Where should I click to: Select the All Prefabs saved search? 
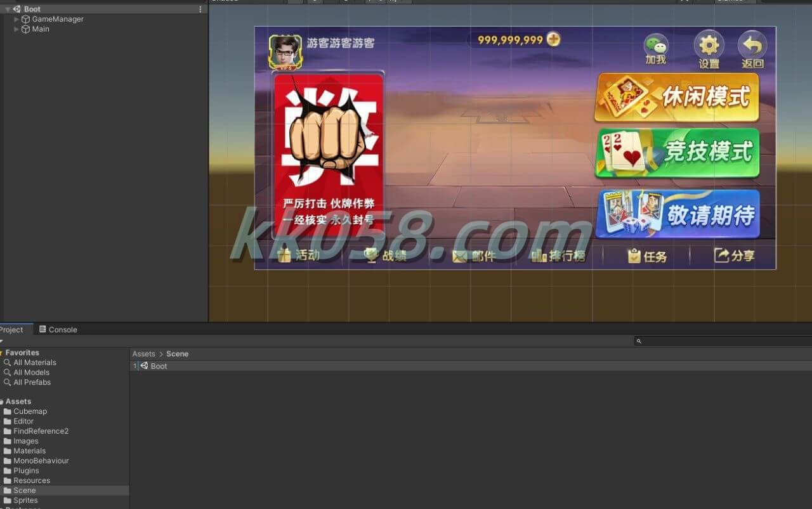pyautogui.click(x=27, y=382)
